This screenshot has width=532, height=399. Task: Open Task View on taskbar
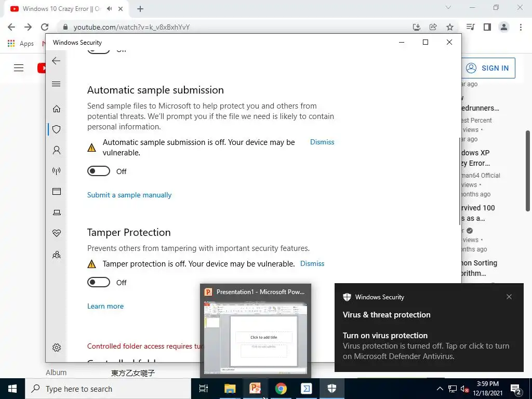coord(204,389)
